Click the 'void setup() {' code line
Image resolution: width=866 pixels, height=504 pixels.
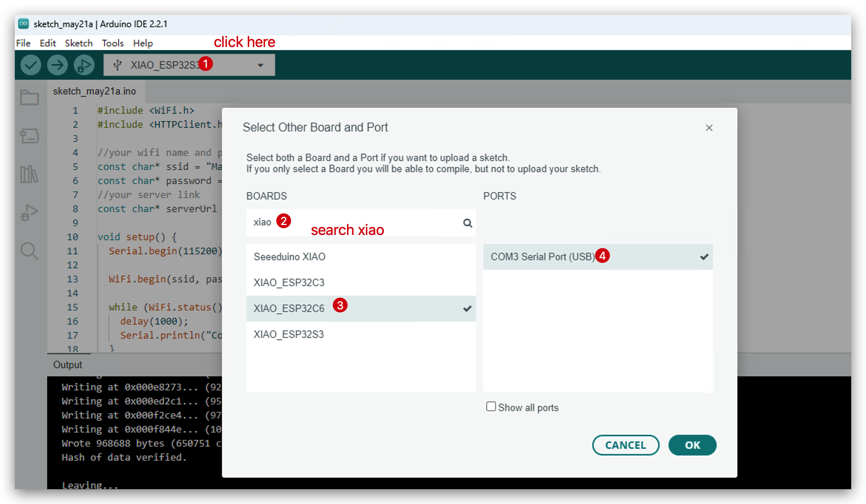click(137, 237)
